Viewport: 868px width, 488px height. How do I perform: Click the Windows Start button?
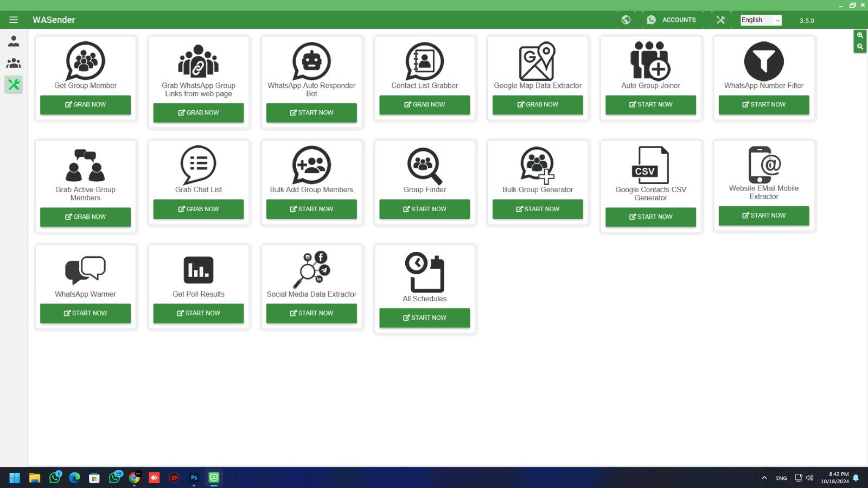coord(15,478)
